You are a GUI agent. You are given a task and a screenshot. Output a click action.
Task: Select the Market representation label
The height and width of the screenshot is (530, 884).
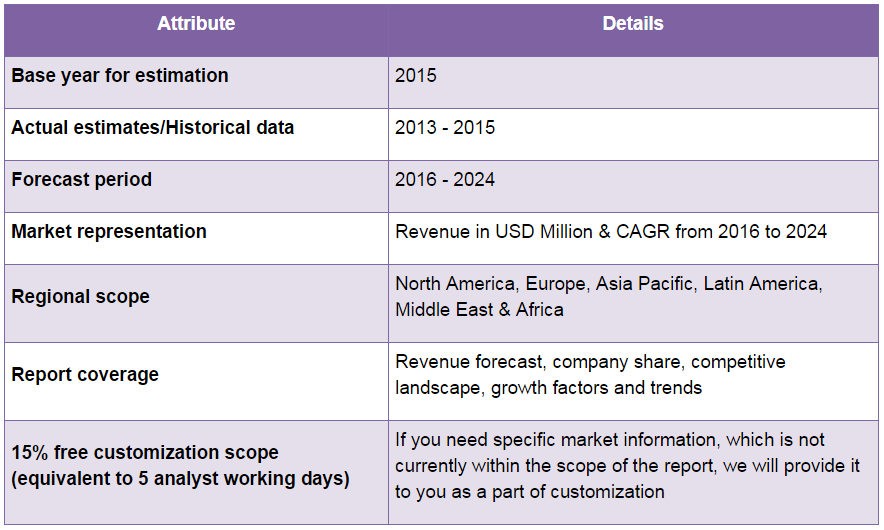tap(109, 232)
